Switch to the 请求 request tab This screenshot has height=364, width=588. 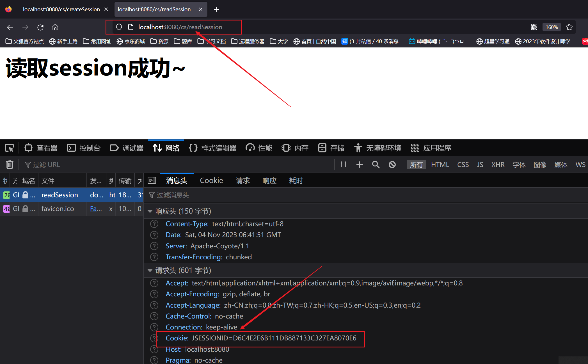(243, 180)
